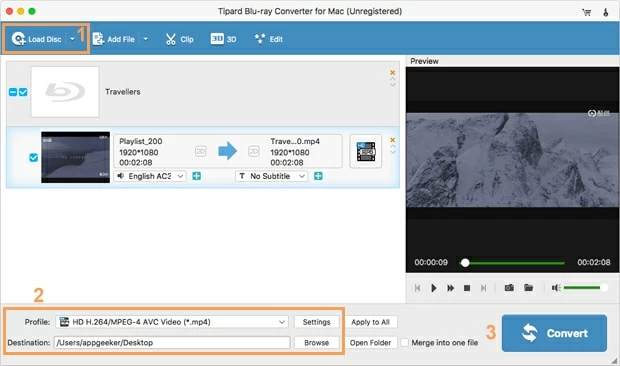Skip to previous in preview
The height and width of the screenshot is (366, 620).
pyautogui.click(x=418, y=288)
